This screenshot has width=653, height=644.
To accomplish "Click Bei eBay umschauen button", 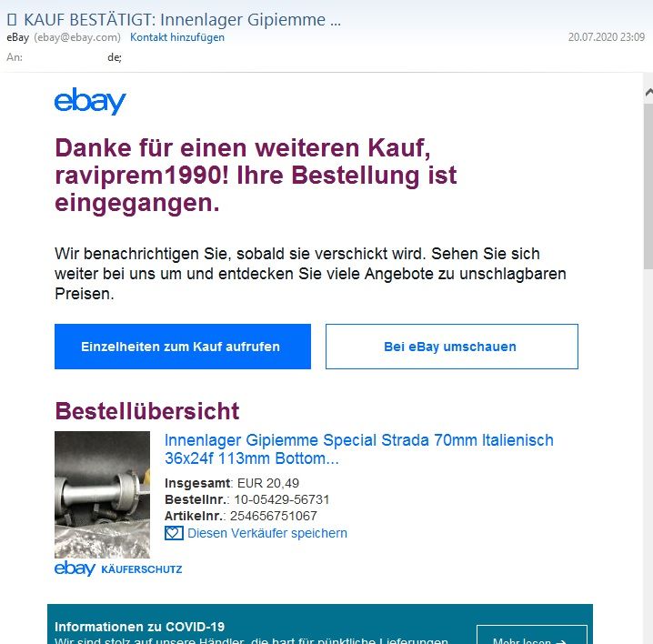I will (452, 347).
